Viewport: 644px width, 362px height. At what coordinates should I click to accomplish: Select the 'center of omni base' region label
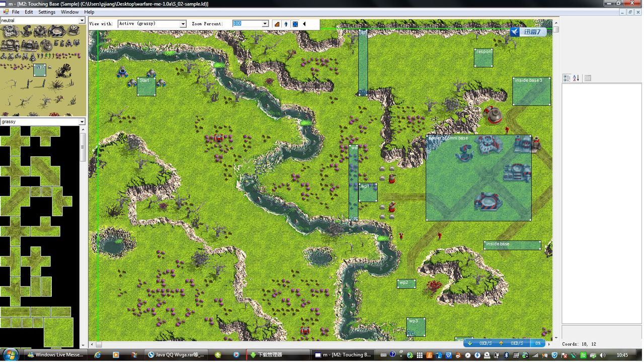(448, 138)
